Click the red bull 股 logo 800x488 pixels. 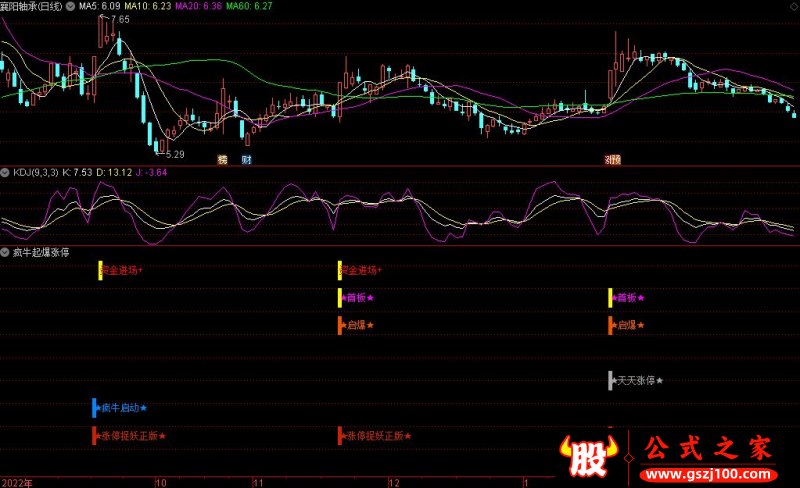pyautogui.click(x=590, y=458)
